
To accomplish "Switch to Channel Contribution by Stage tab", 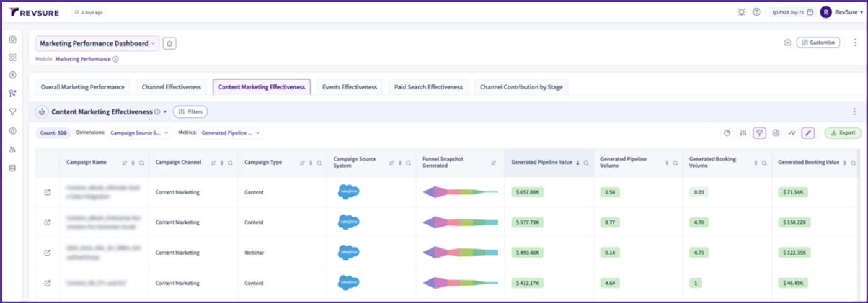I will (521, 88).
